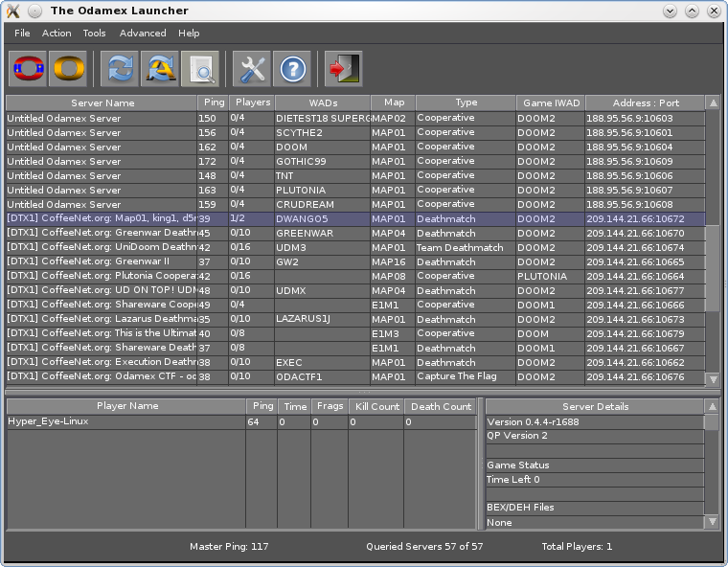The height and width of the screenshot is (567, 728).
Task: Sort the server list by the Ping column header
Action: click(214, 102)
